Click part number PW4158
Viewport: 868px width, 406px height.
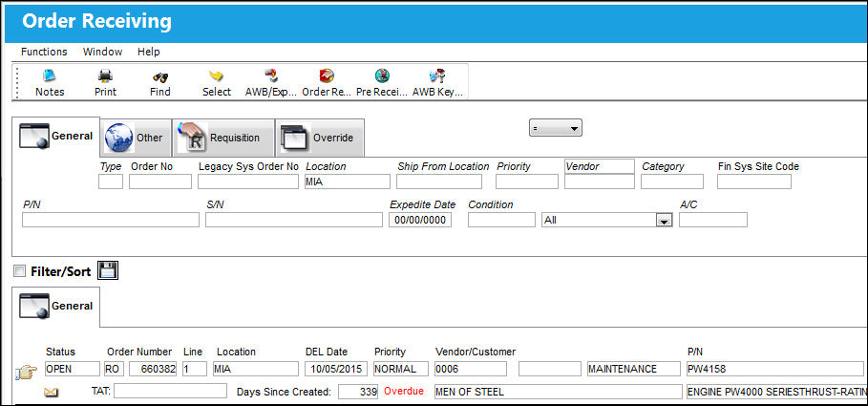click(x=775, y=369)
